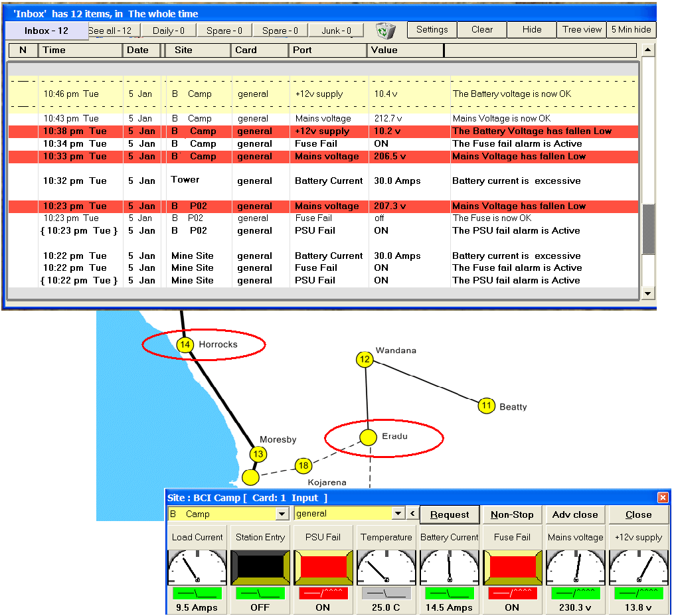Click the recycle bin icon in toolbar
674x616 pixels.
(385, 31)
